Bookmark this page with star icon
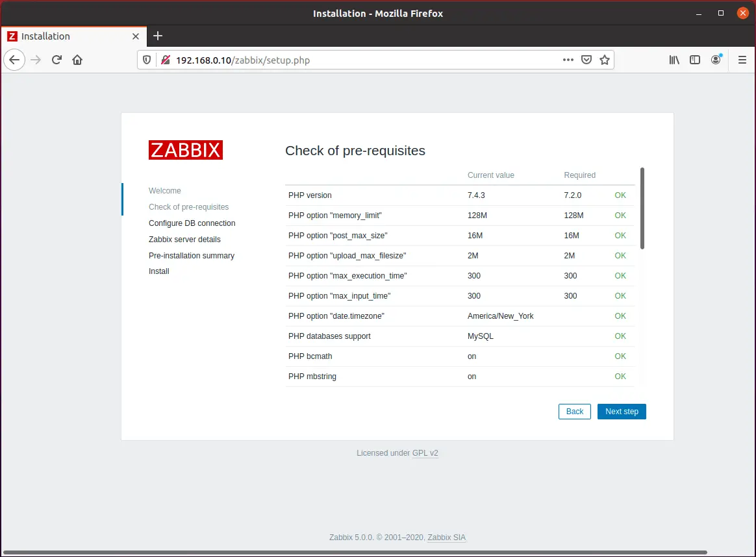 click(605, 60)
